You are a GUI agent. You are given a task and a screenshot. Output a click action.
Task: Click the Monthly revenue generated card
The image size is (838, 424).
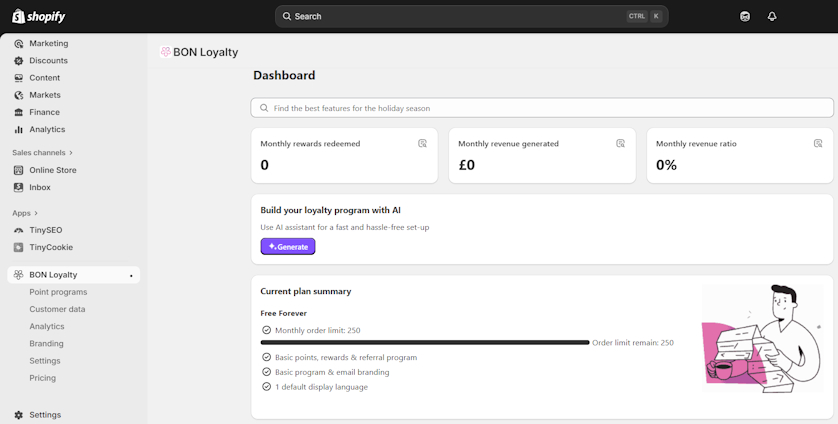(542, 156)
